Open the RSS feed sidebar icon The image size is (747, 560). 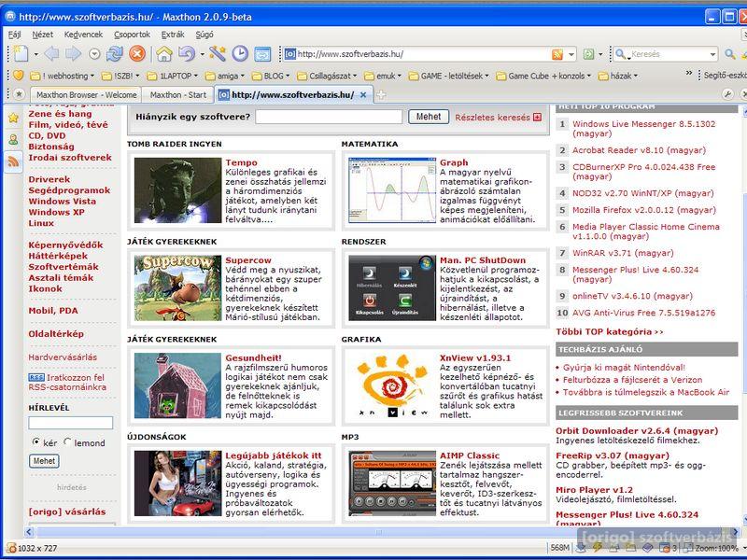point(13,161)
